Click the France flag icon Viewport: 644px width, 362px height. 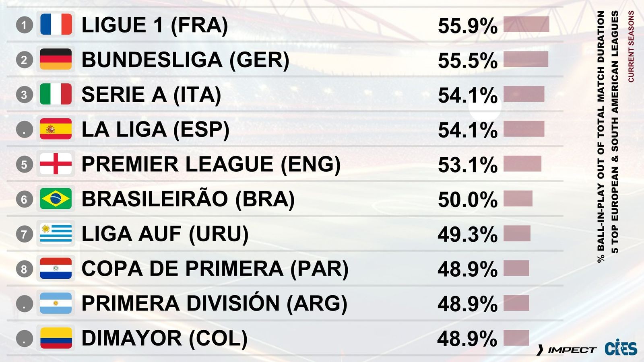[56, 25]
